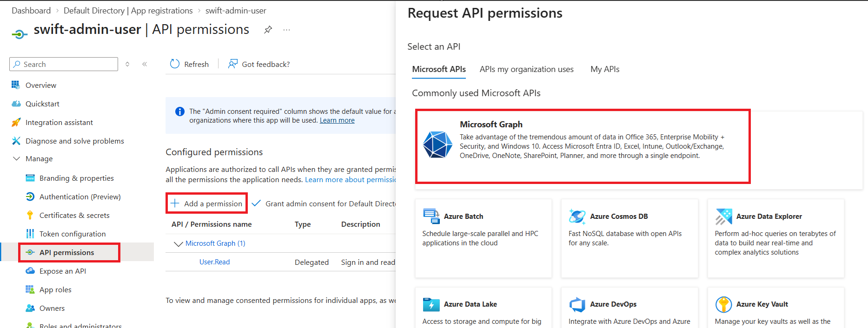This screenshot has width=868, height=328.
Task: Open Learn more about permissions link
Action: pyautogui.click(x=351, y=180)
